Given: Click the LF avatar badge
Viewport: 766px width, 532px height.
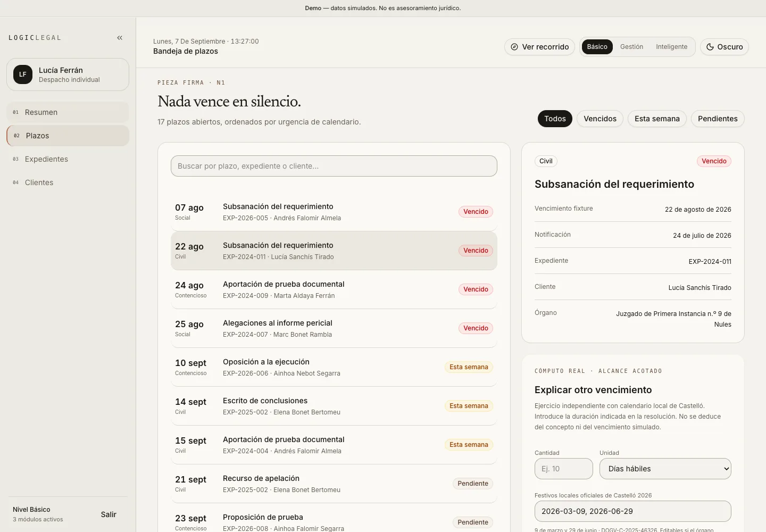Looking at the screenshot, I should tap(23, 74).
